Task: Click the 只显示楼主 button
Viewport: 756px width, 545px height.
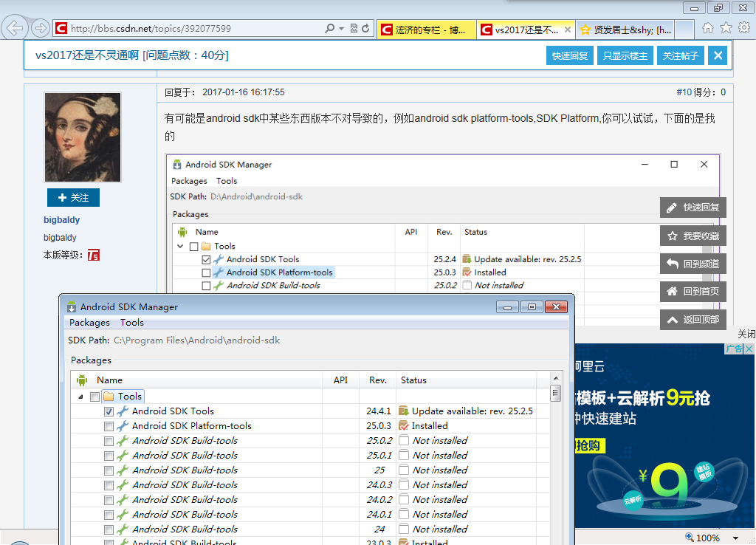Action: click(x=625, y=55)
